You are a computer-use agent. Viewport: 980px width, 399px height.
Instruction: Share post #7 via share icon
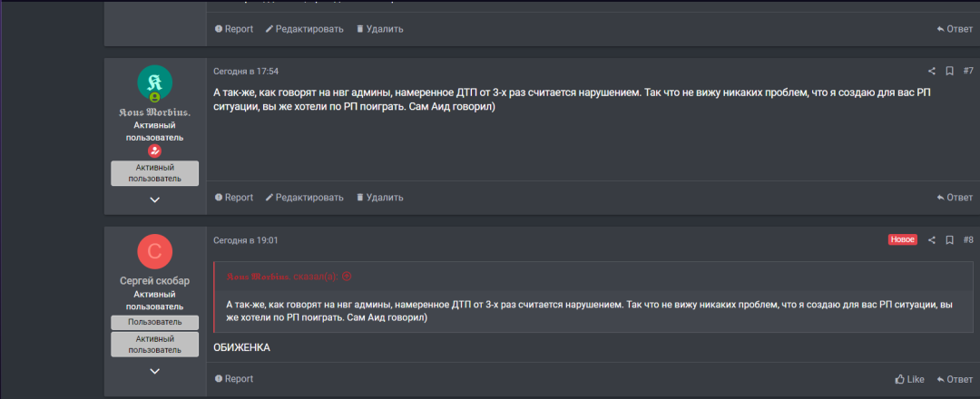tap(931, 71)
